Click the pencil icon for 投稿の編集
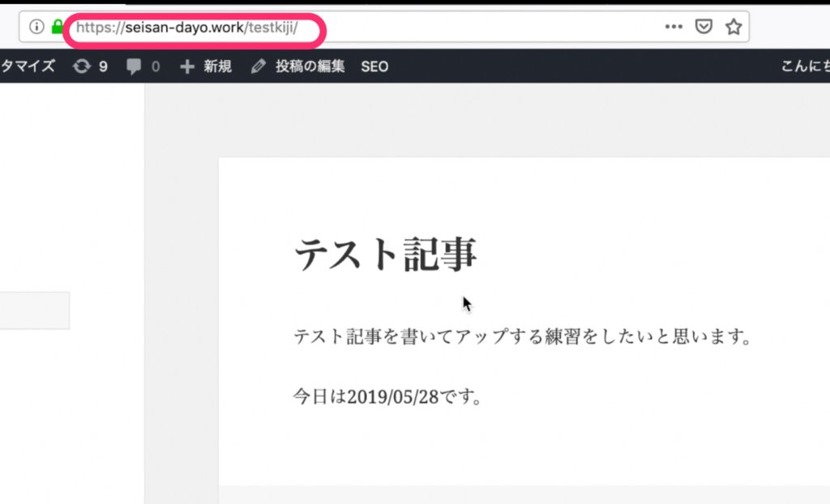830x504 pixels. click(x=259, y=66)
